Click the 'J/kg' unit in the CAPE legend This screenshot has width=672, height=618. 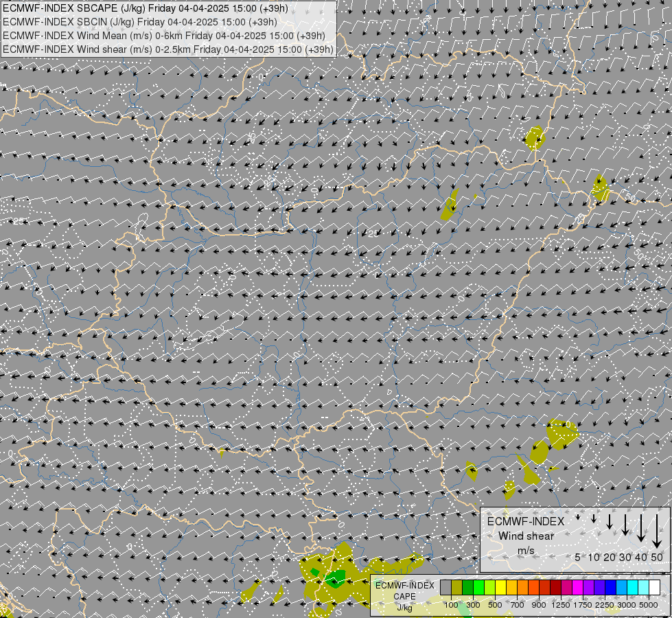(404, 608)
